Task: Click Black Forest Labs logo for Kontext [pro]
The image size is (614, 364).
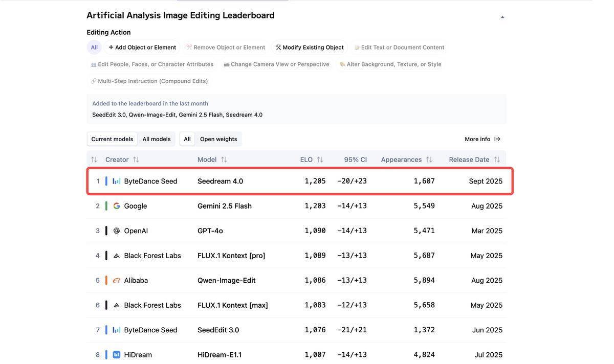Action: click(117, 256)
